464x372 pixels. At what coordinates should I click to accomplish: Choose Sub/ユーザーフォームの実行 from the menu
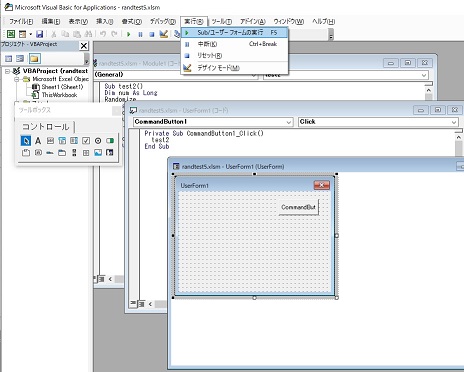[234, 33]
